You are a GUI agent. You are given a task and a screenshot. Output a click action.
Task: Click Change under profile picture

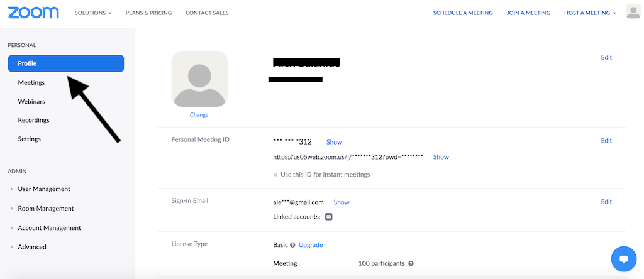click(199, 115)
